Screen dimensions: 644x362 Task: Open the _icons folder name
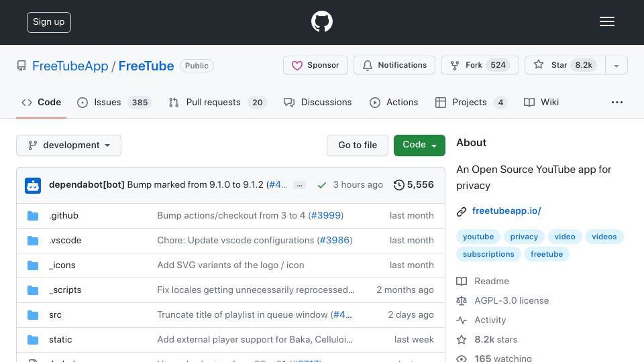coord(62,265)
